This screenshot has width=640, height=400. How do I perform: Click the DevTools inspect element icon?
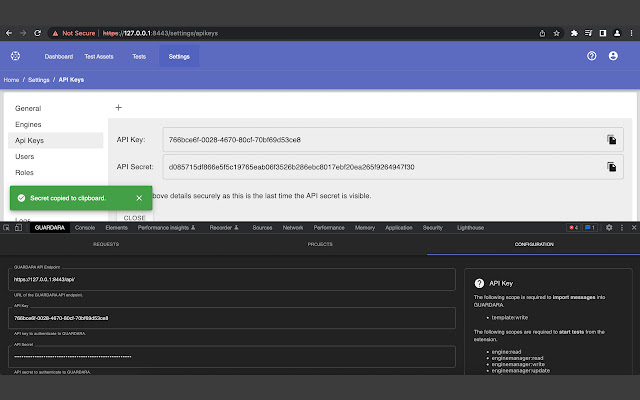tap(8, 228)
